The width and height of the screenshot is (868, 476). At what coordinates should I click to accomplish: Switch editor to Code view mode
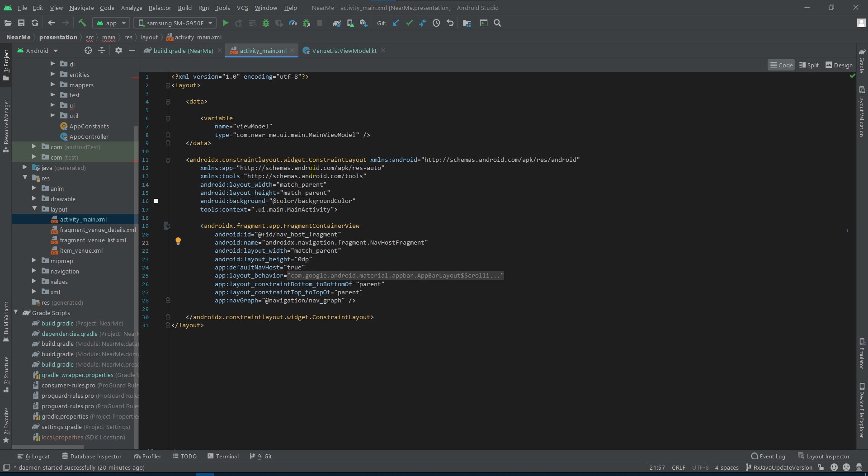(x=781, y=65)
